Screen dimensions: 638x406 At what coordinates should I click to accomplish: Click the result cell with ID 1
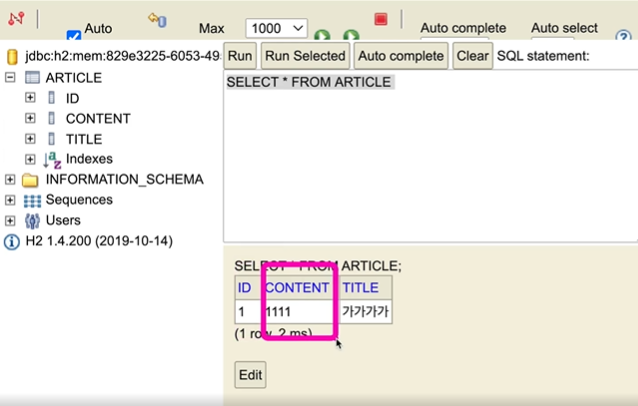[x=248, y=312]
